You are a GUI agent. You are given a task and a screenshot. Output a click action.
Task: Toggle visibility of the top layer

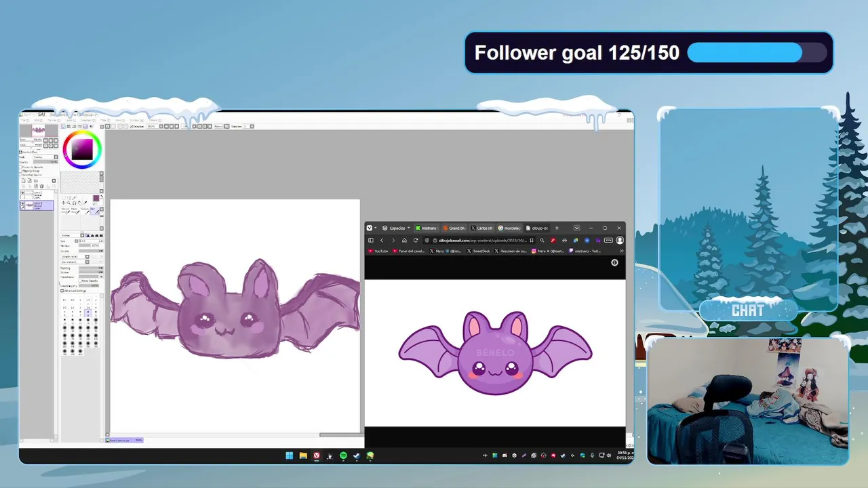click(22, 192)
